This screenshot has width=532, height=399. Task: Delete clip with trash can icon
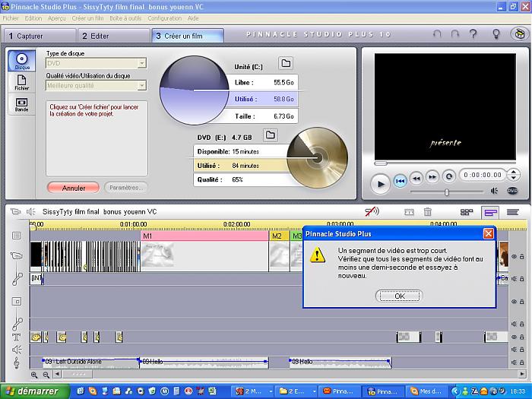point(427,212)
